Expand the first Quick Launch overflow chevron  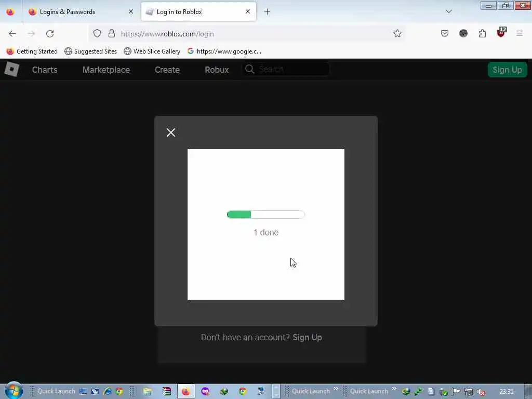click(336, 389)
